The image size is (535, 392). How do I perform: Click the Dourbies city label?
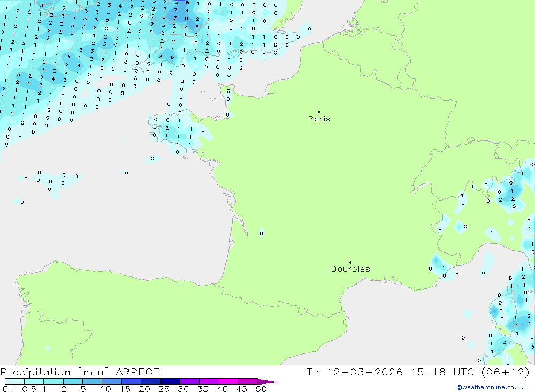pos(350,269)
